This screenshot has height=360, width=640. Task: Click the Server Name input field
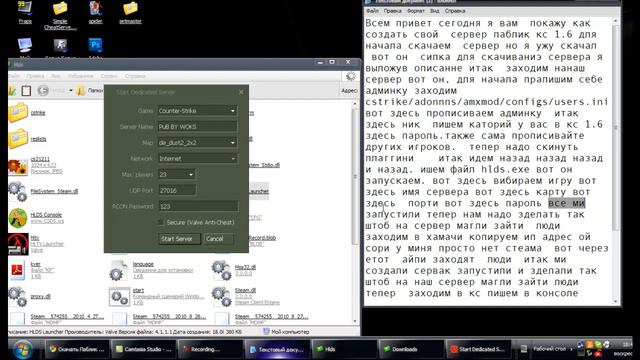[x=198, y=127]
